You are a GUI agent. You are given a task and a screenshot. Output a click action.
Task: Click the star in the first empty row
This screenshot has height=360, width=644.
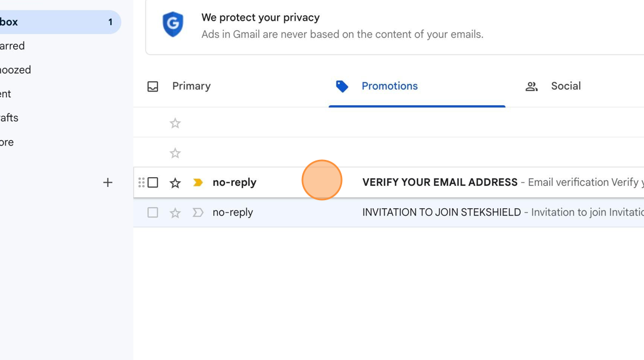pyautogui.click(x=175, y=123)
